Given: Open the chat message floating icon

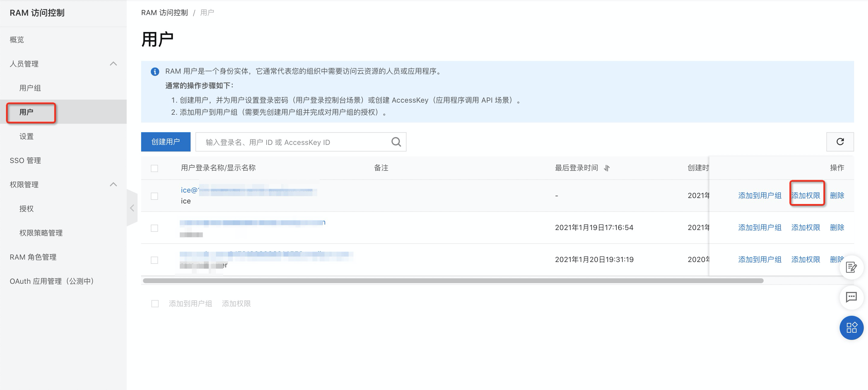Looking at the screenshot, I should click(851, 297).
